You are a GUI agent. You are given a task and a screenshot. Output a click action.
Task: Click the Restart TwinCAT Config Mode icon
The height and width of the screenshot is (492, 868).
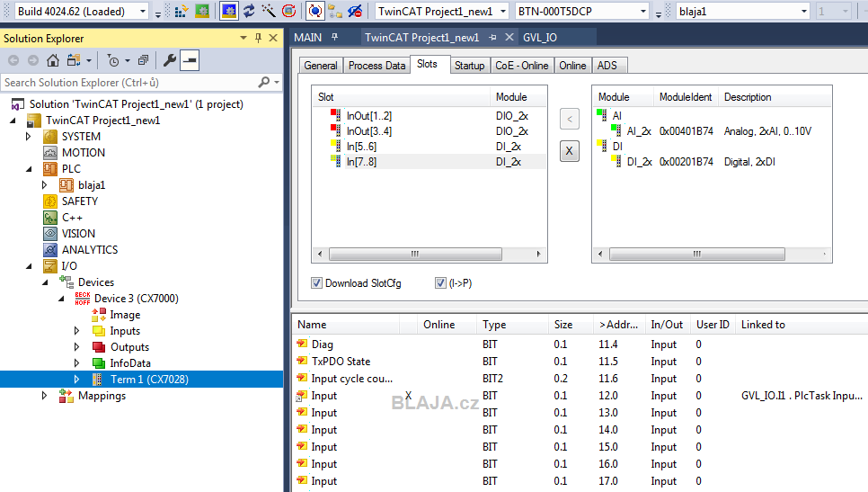pos(228,11)
